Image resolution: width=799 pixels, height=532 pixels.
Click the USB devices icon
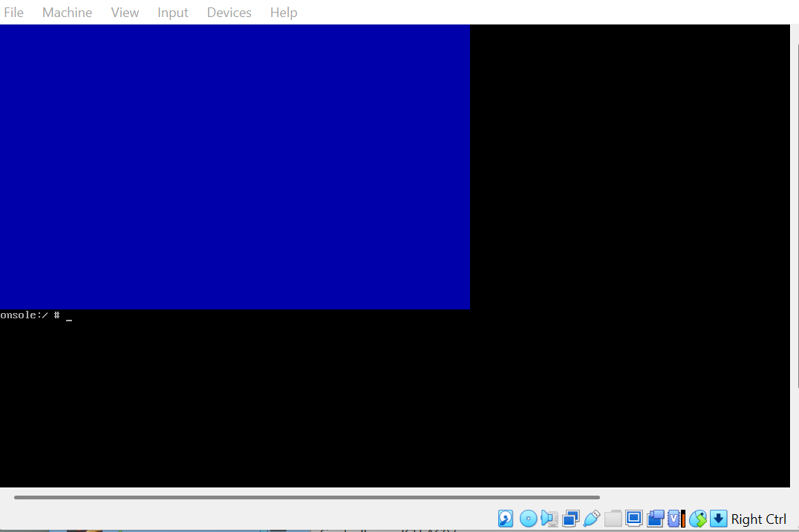[x=592, y=519]
